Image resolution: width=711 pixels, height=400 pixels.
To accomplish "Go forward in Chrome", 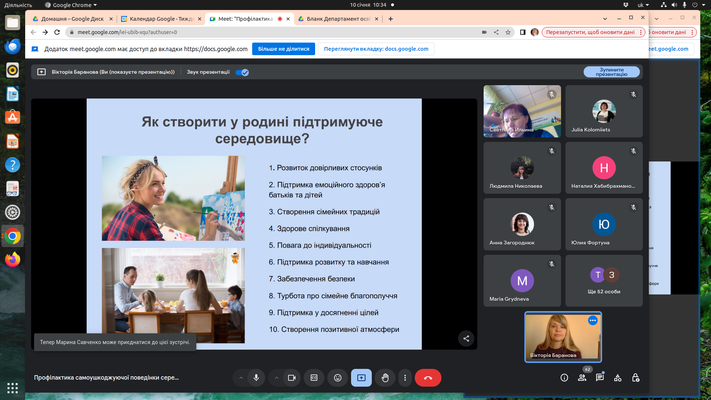I will (45, 32).
